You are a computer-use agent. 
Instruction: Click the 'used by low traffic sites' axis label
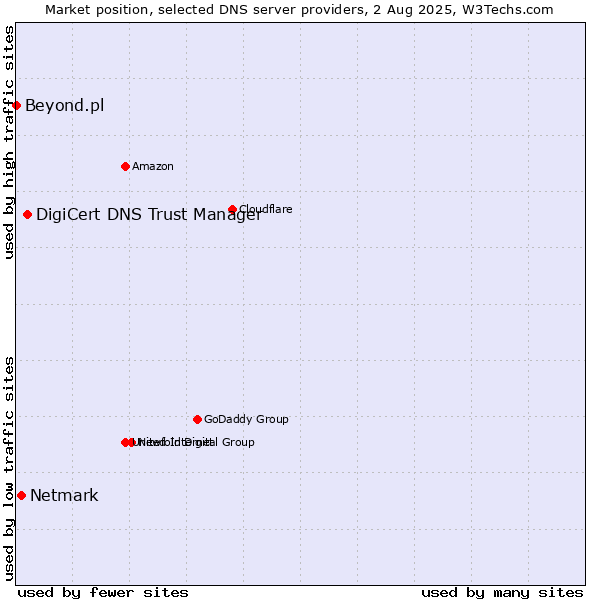(8, 469)
